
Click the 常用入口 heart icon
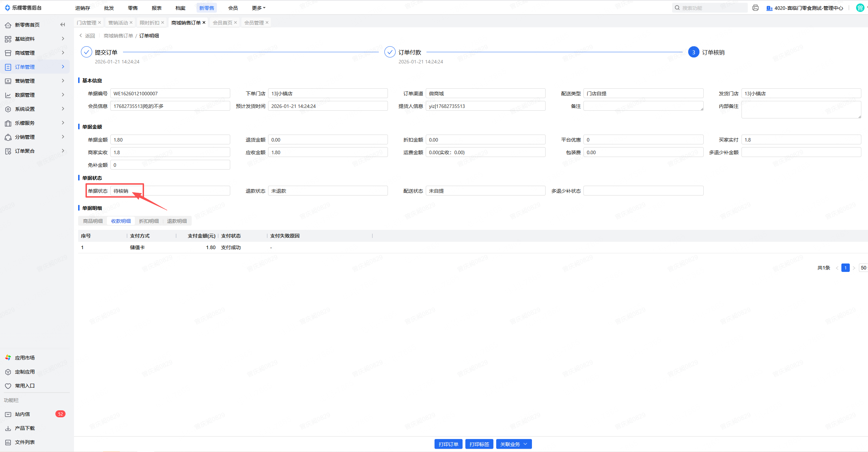8,386
